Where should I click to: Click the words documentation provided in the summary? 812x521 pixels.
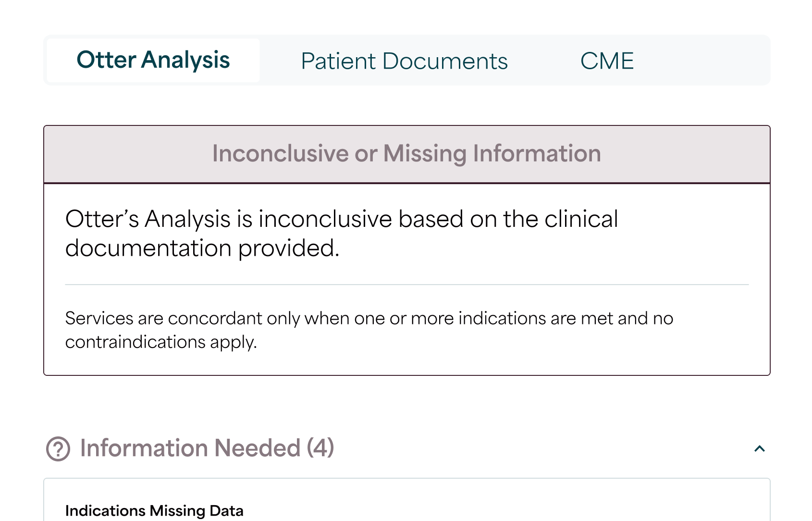pos(202,248)
